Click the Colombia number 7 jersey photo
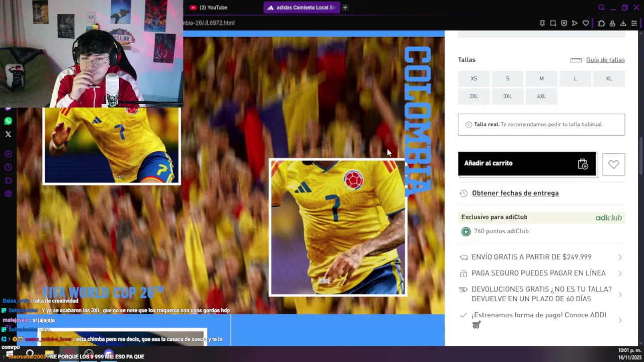 click(x=338, y=227)
